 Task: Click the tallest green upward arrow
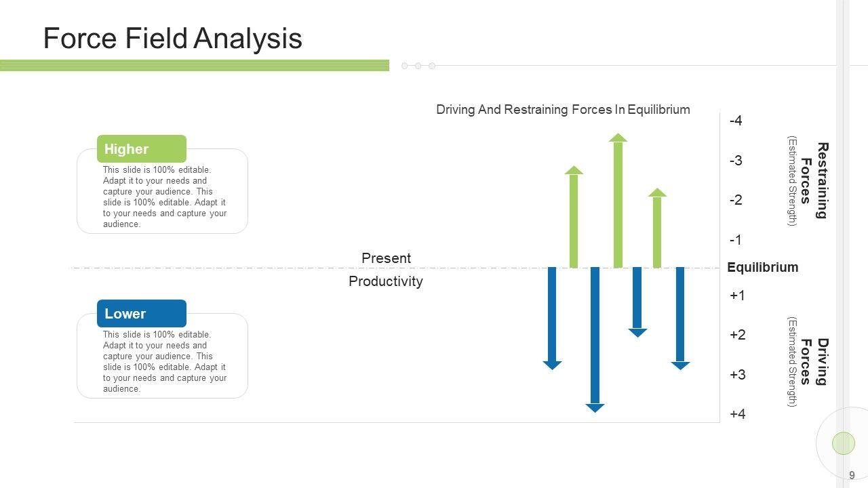tap(618, 203)
